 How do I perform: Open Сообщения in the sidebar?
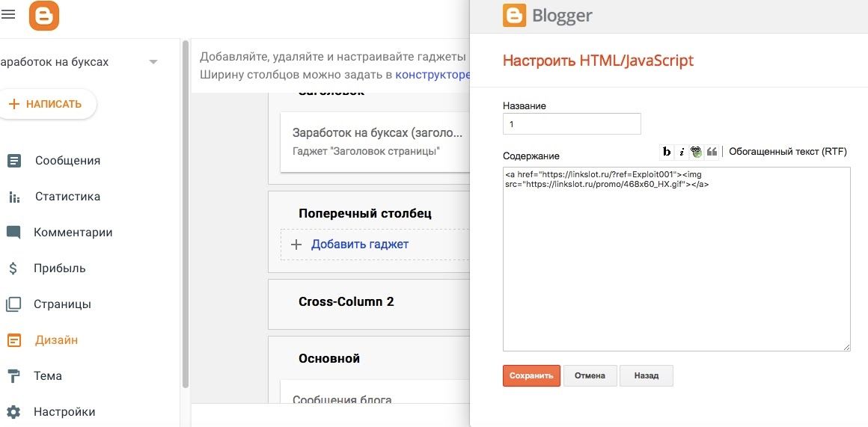click(67, 160)
